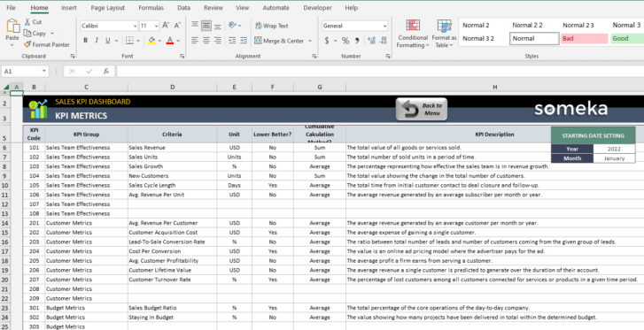The height and width of the screenshot is (330, 644).
Task: Apply the Bad cell style
Action: tap(584, 39)
